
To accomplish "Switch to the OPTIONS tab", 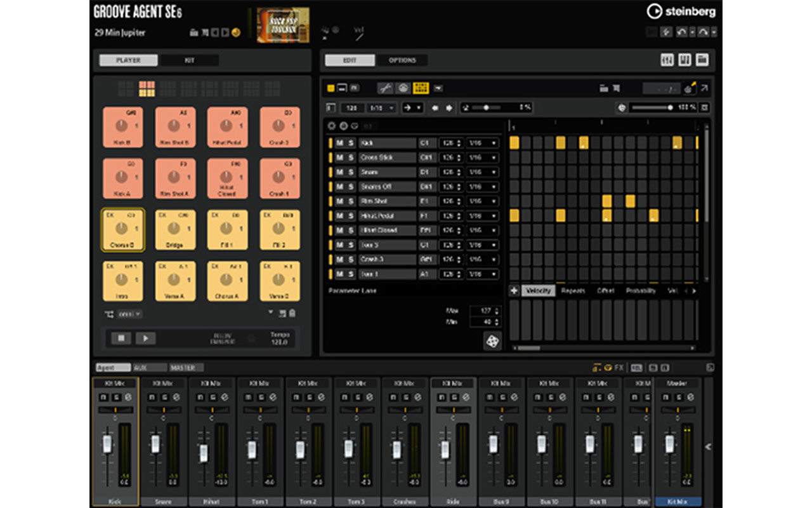I will click(x=402, y=60).
